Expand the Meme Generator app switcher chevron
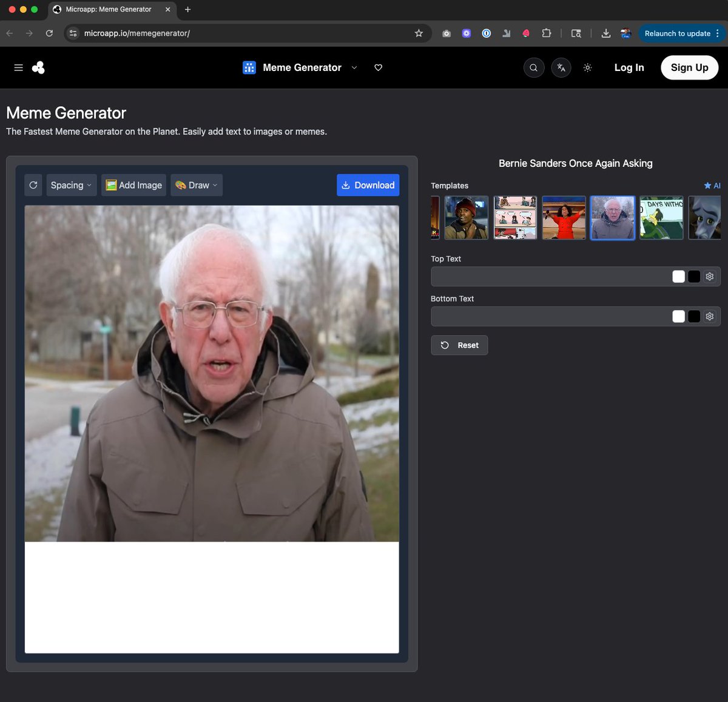This screenshot has width=728, height=702. [x=354, y=67]
